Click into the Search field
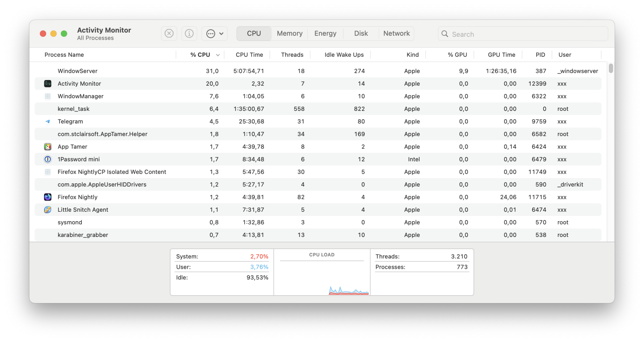The image size is (644, 342). pos(523,34)
